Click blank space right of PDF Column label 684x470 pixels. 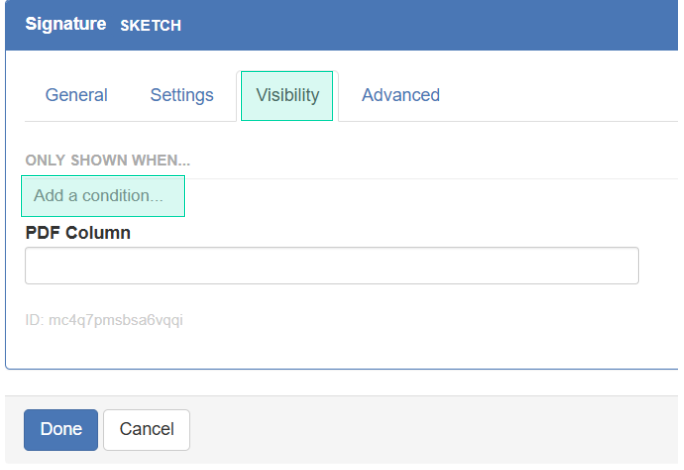[x=400, y=232]
